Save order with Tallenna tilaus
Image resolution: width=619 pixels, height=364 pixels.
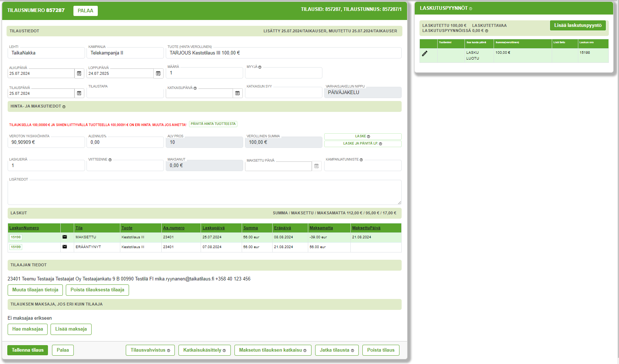click(x=28, y=350)
